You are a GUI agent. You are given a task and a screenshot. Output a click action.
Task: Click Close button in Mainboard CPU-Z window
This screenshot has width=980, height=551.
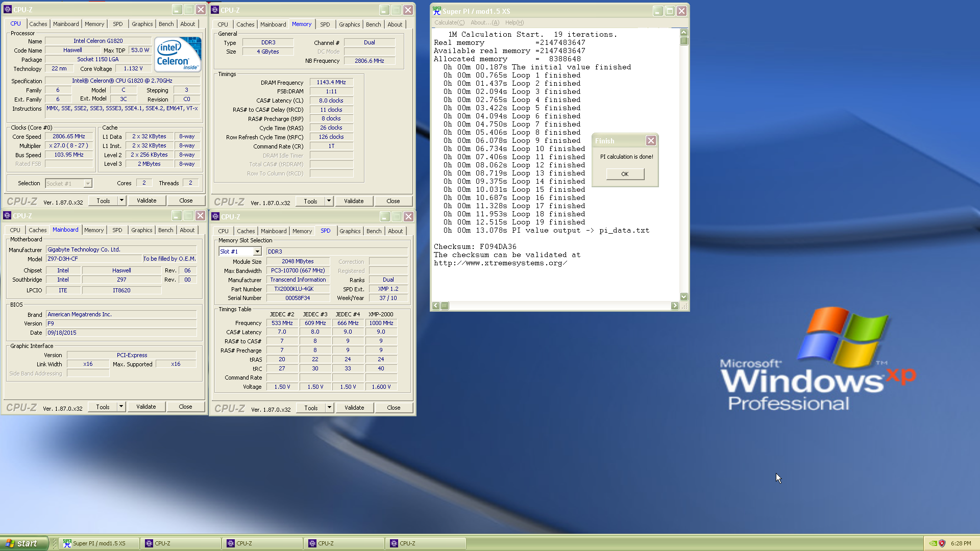185,407
